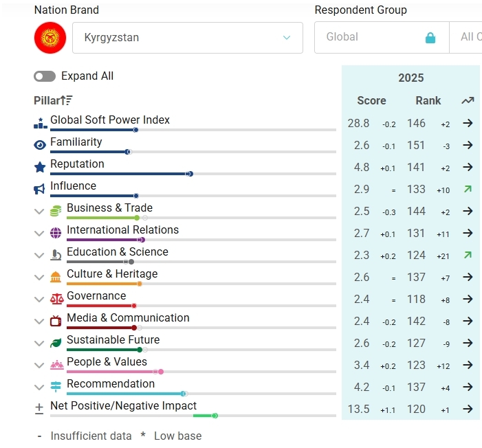Open the Sustainable Future pillar label
Screen dimensions: 482x448
pos(113,340)
